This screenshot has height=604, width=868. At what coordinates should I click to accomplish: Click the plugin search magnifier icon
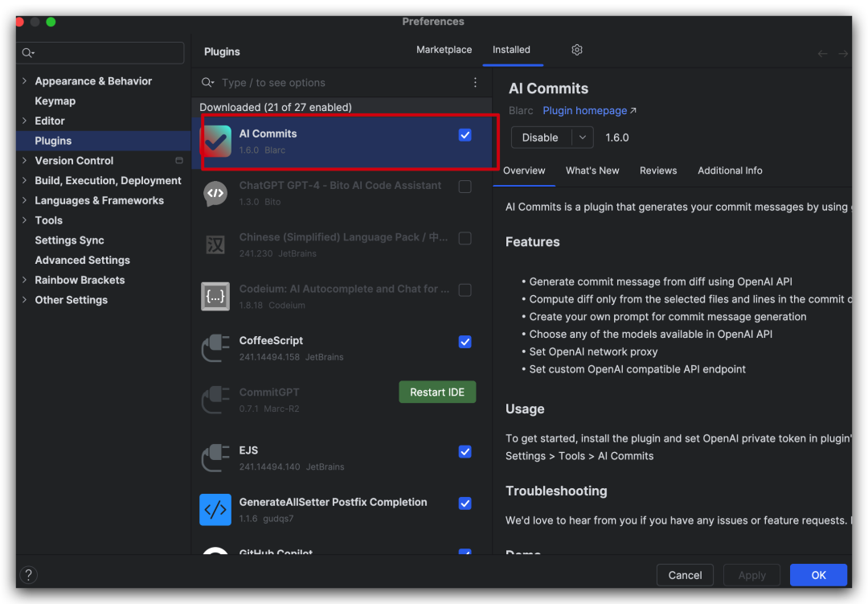tap(207, 83)
